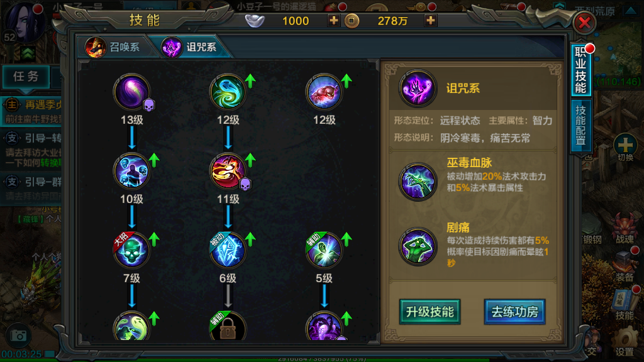Close the skill window with the red X
The width and height of the screenshot is (644, 362).
pyautogui.click(x=584, y=23)
